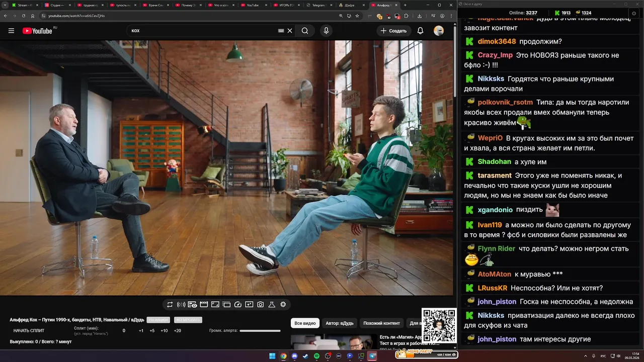The width and height of the screenshot is (644, 362).
Task: Start voice search with the microphone icon
Action: pyautogui.click(x=326, y=31)
